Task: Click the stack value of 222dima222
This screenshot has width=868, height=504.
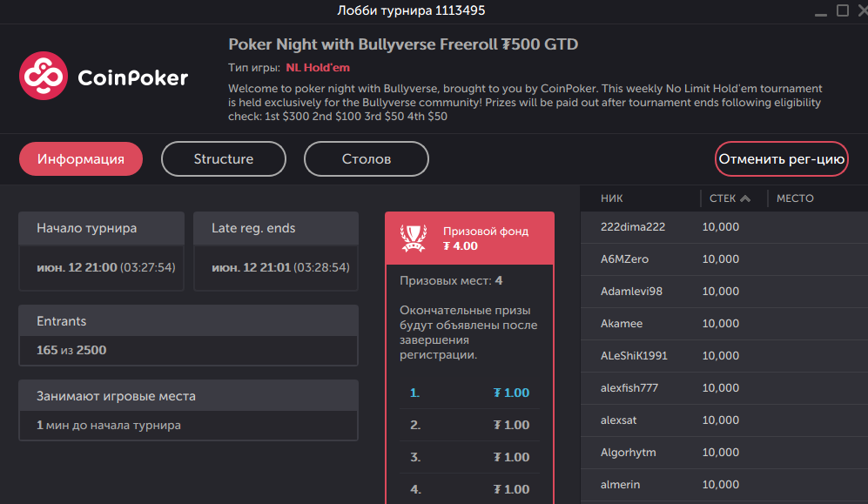Action: [721, 227]
